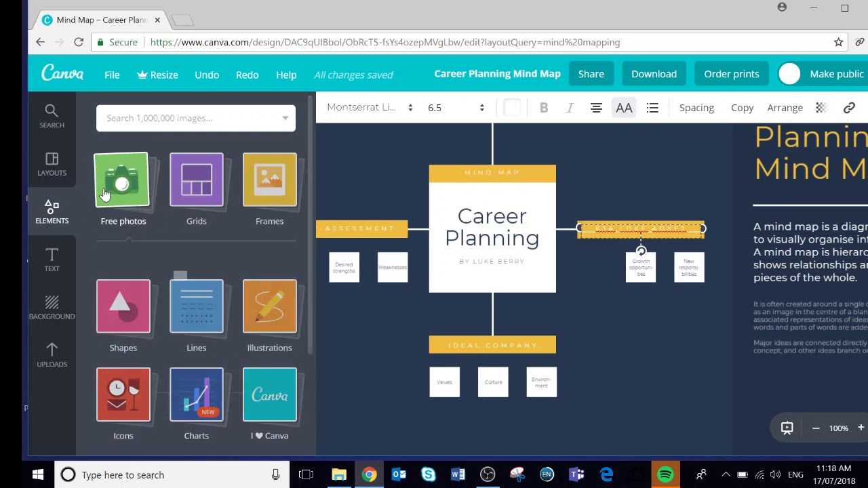Open Word from the taskbar
This screenshot has width=868, height=488.
coord(458,474)
